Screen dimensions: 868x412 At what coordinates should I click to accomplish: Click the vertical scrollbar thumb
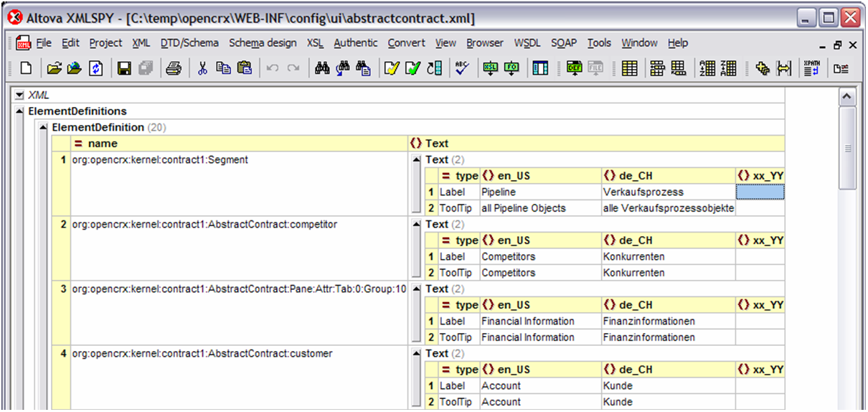point(847,147)
